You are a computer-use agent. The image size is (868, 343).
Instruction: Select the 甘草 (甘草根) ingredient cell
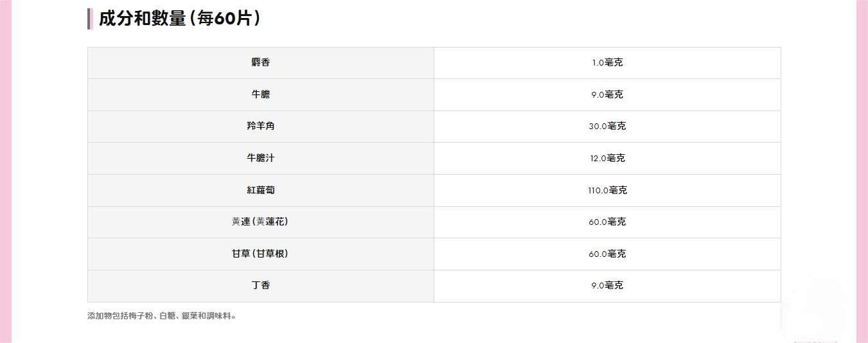[260, 254]
